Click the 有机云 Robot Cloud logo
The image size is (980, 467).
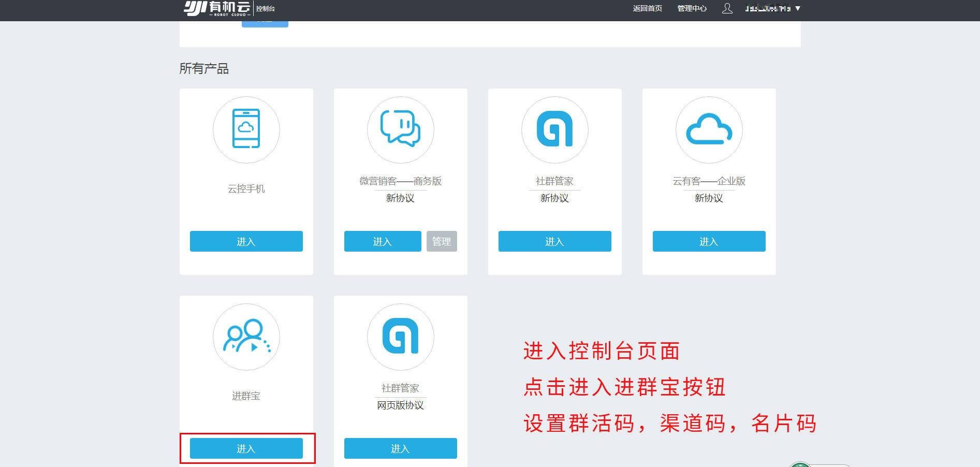216,8
